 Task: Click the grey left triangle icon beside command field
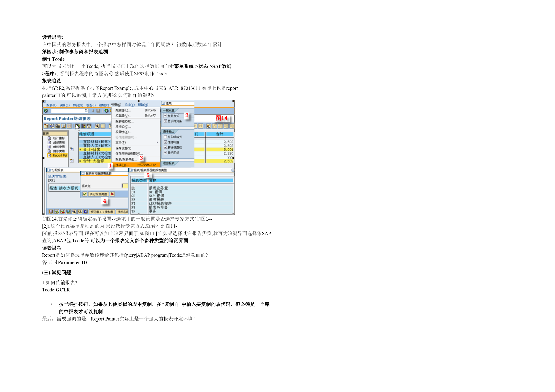[93, 111]
